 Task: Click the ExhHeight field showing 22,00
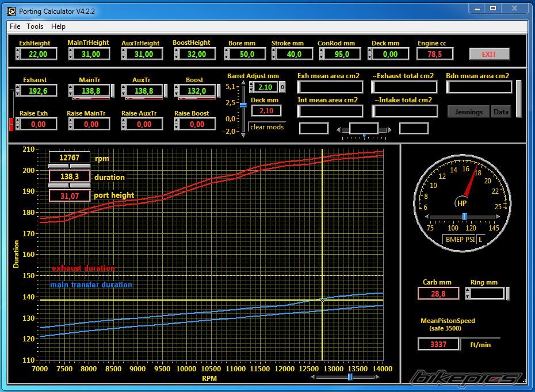coord(38,54)
